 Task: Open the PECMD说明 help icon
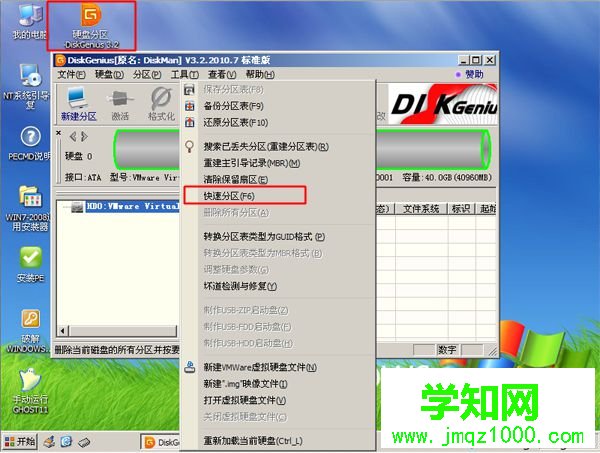tap(30, 143)
